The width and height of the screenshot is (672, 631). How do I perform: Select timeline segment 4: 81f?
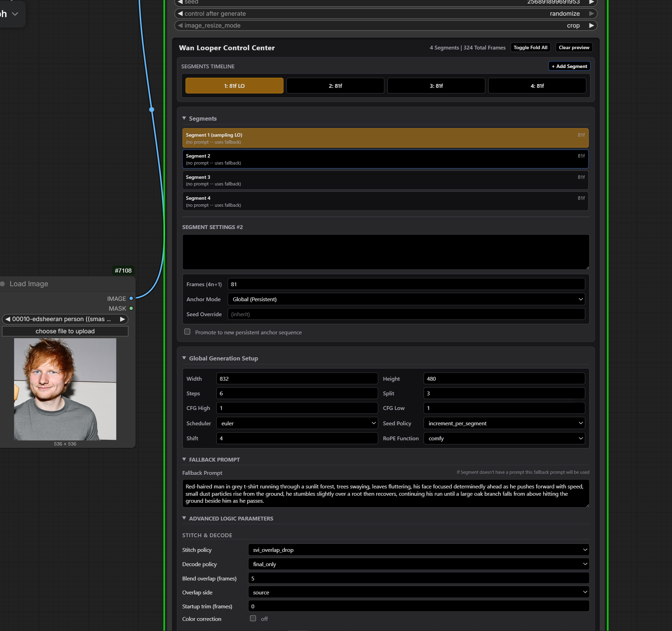click(537, 86)
